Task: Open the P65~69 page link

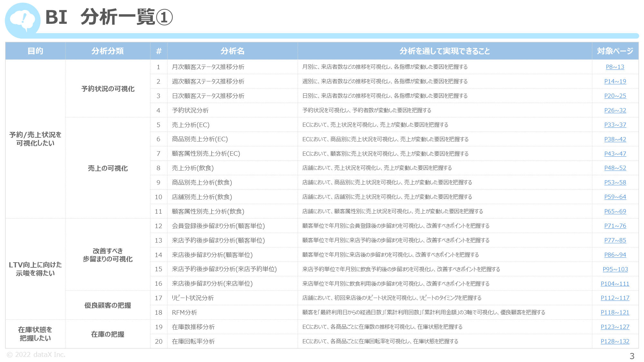Action: [x=615, y=211]
